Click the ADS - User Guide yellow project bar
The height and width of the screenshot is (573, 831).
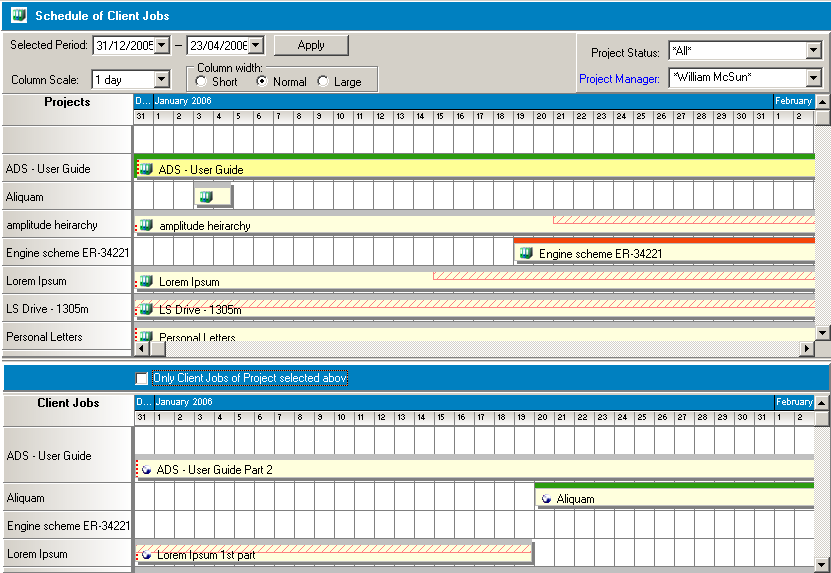click(x=475, y=169)
